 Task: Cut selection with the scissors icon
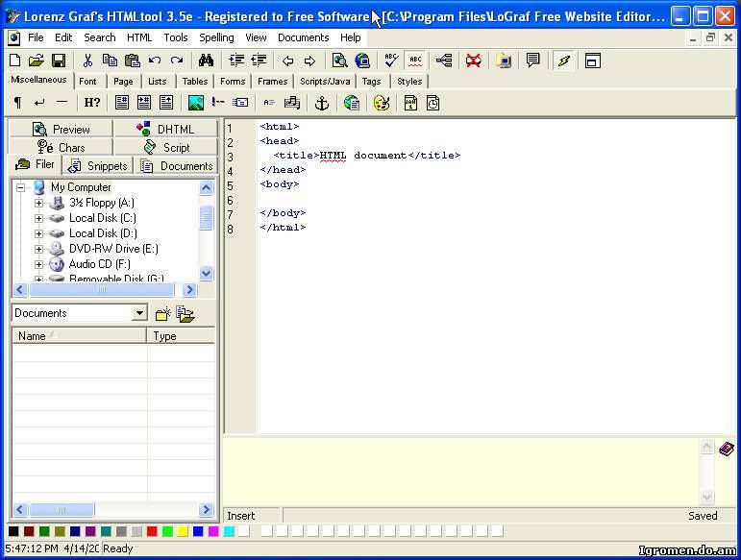point(87,61)
